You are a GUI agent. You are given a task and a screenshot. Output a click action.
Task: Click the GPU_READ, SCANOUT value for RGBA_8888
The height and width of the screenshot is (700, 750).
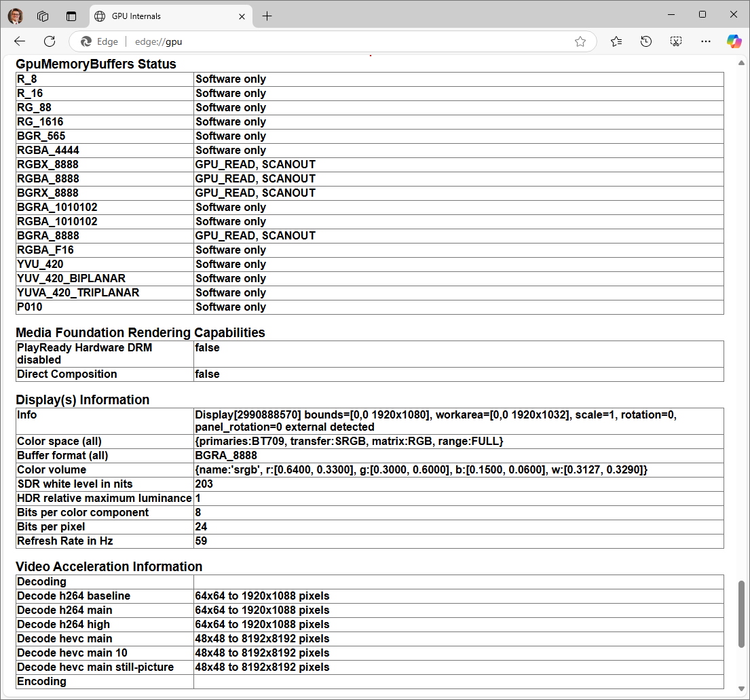coord(255,179)
